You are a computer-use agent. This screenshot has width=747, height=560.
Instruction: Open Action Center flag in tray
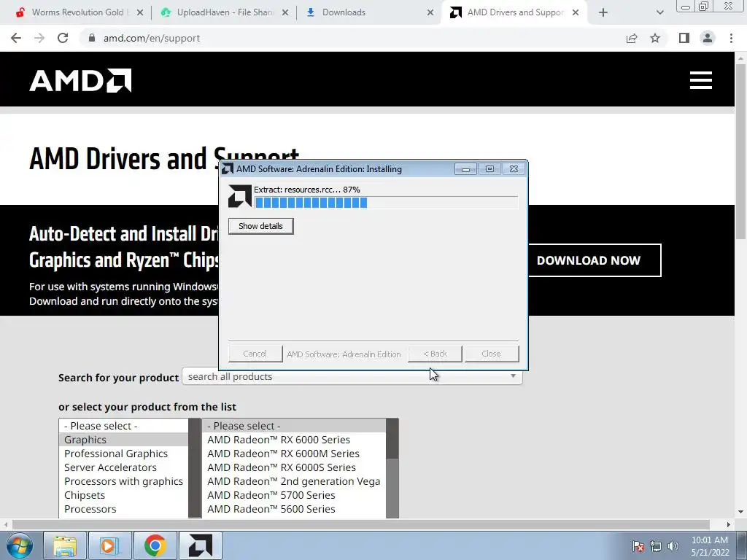pyautogui.click(x=638, y=546)
